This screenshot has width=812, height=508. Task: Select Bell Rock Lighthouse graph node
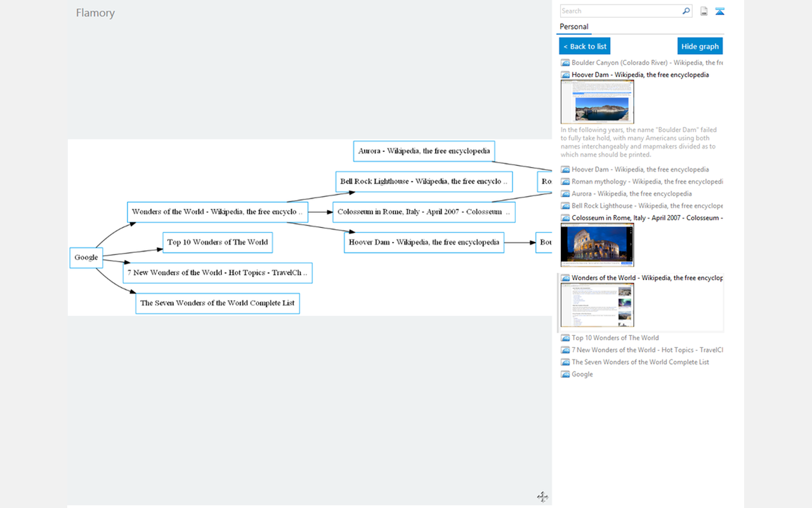click(424, 181)
